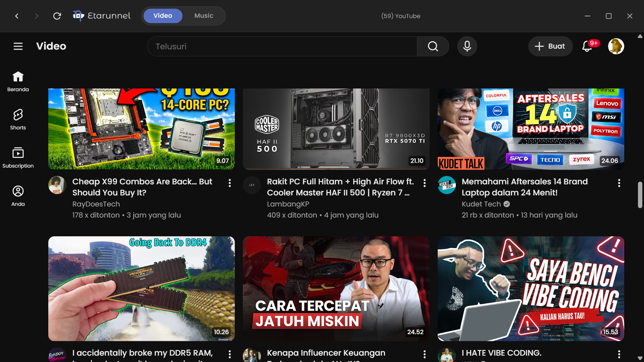Maximize the Etarunnel window
Viewport: 644px width, 362px height.
click(608, 16)
